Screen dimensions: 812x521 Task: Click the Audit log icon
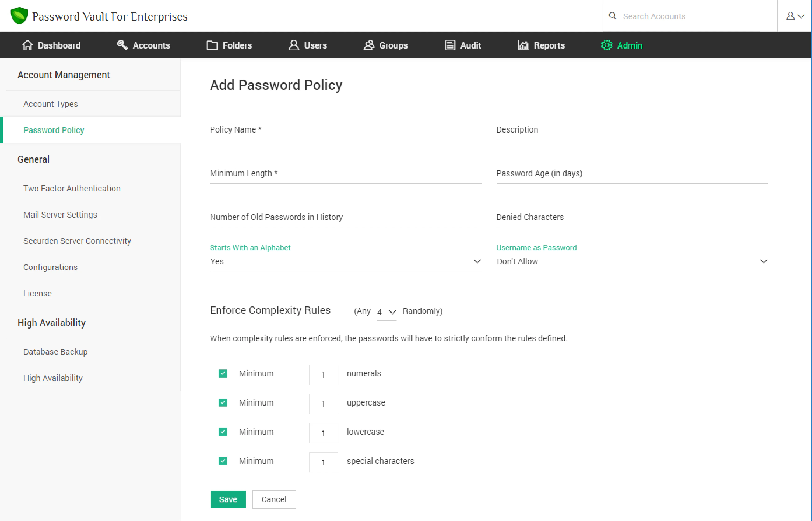pyautogui.click(x=450, y=45)
